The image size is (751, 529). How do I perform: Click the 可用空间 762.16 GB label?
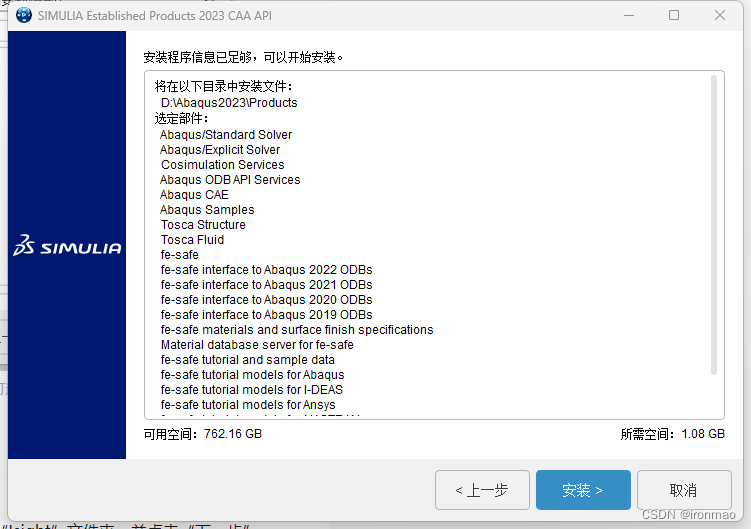tap(203, 434)
